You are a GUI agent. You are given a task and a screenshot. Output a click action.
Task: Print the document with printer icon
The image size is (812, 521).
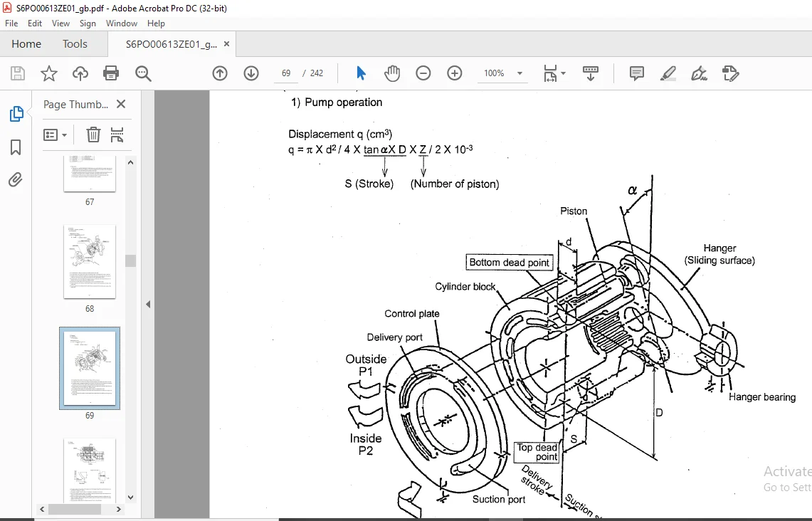pyautogui.click(x=111, y=73)
